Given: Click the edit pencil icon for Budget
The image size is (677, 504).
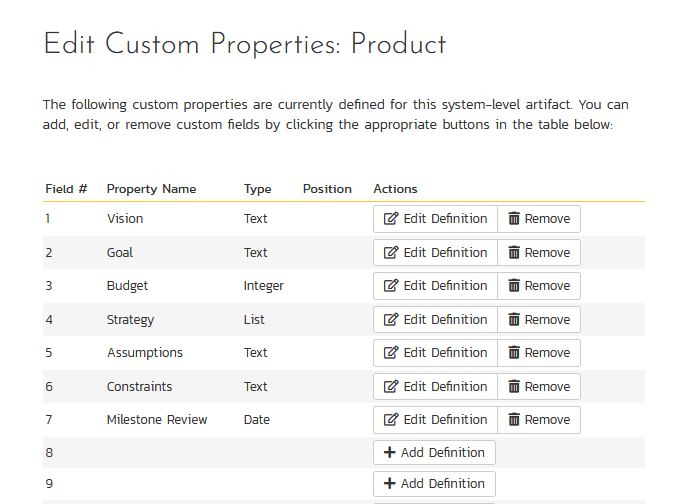Looking at the screenshot, I should coord(391,286).
